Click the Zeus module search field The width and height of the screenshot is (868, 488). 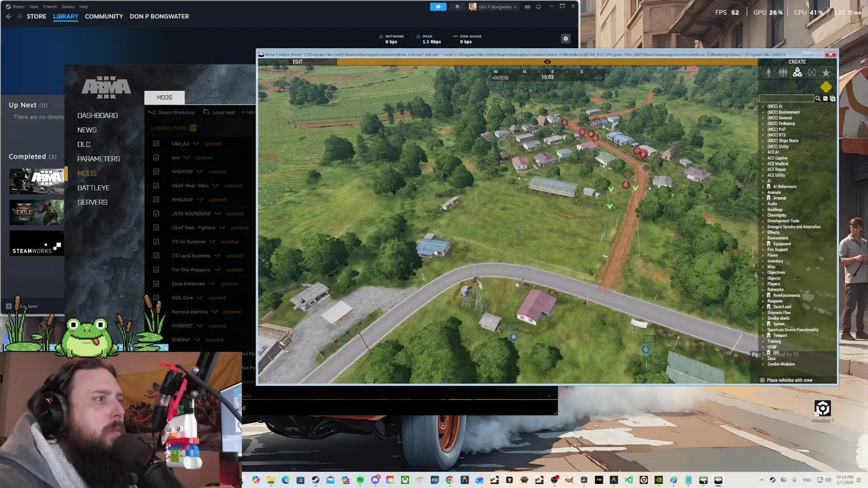(x=787, y=98)
